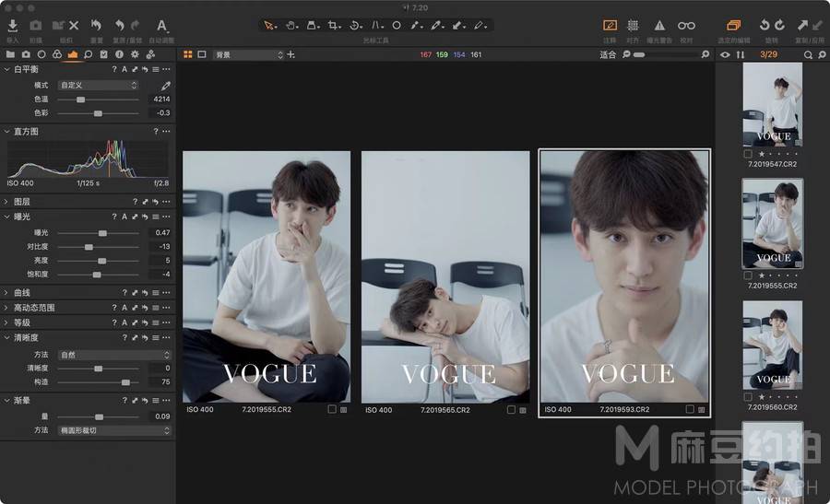Click the 对比度 slider

[x=99, y=247]
